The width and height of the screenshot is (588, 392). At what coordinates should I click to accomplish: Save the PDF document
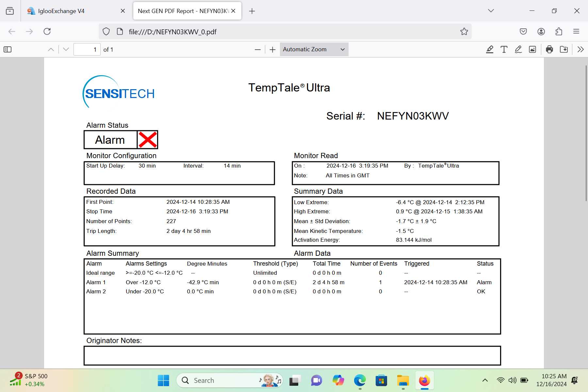(564, 49)
